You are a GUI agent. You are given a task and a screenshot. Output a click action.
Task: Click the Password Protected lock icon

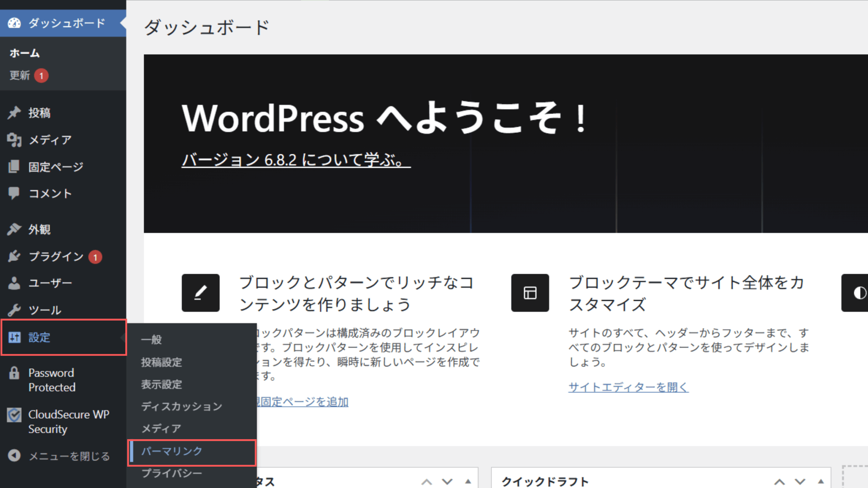tap(14, 373)
